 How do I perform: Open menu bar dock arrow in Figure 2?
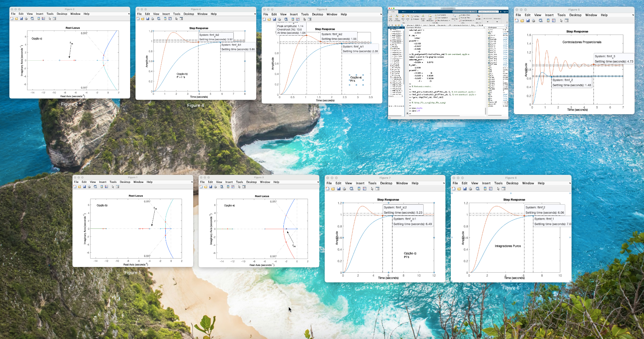(x=128, y=14)
